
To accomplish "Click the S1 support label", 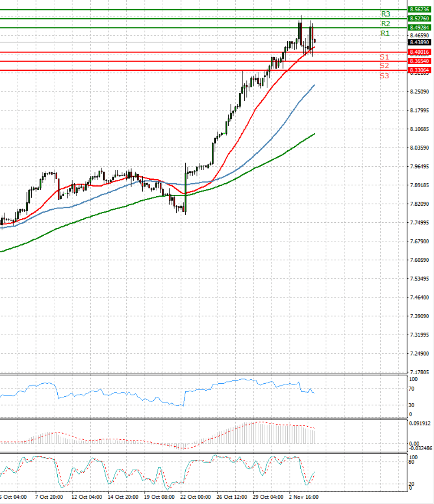I will coord(384,57).
